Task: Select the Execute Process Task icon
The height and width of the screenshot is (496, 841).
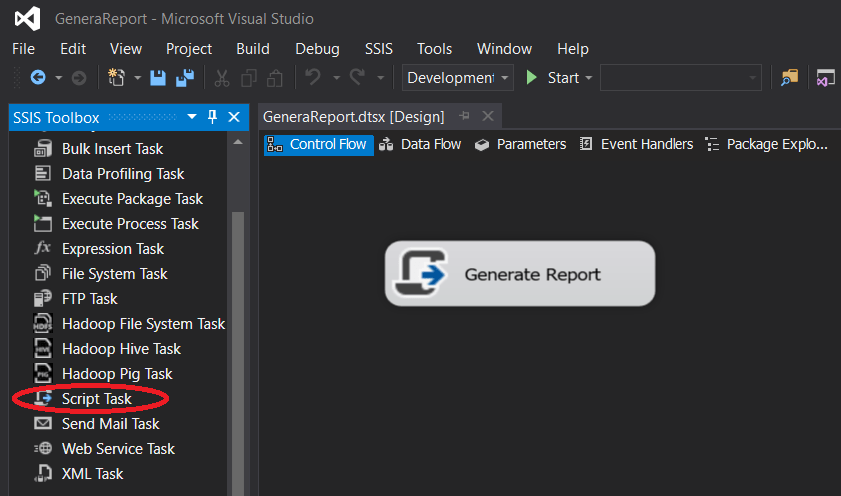Action: (x=43, y=223)
